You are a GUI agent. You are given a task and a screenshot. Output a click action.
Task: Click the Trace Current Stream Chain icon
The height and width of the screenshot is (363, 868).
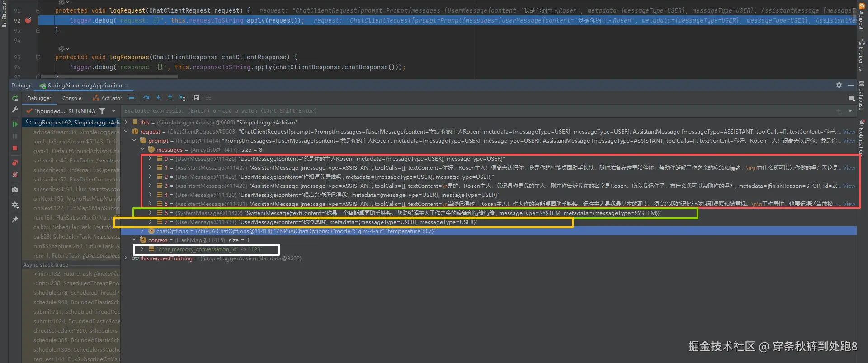(x=208, y=98)
